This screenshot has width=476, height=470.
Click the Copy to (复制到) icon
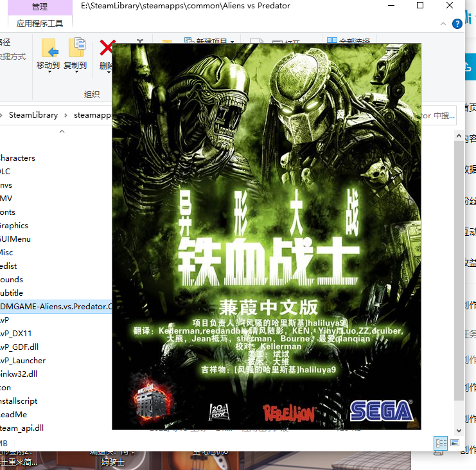tap(76, 48)
